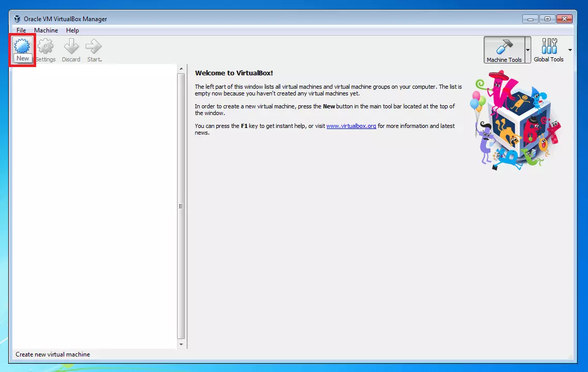Close the VirtualBox Manager window
Viewport: 588px width, 372px height.
(564, 19)
